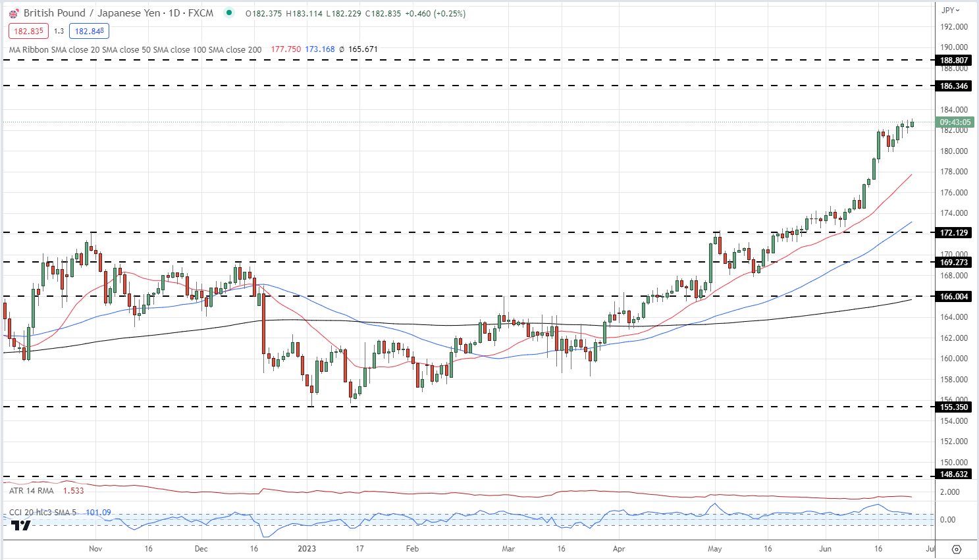
Task: Click the 17 date label on time axis
Action: [x=359, y=549]
